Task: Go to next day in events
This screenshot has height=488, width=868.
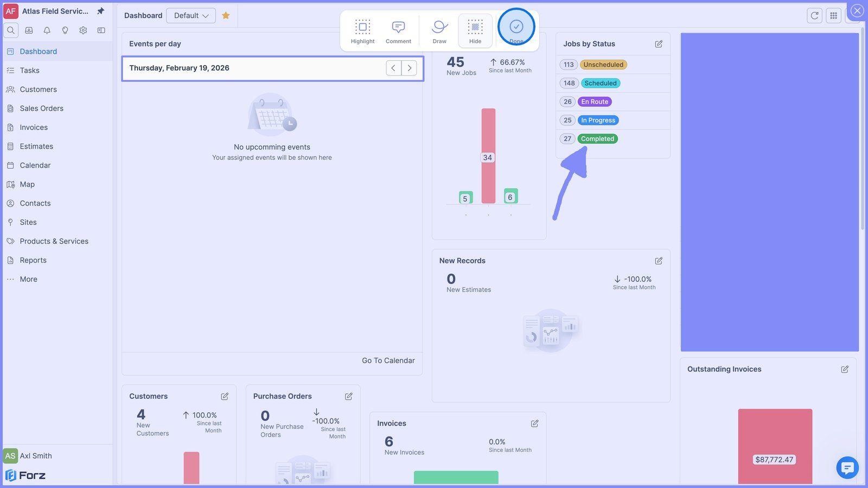Action: tap(410, 68)
